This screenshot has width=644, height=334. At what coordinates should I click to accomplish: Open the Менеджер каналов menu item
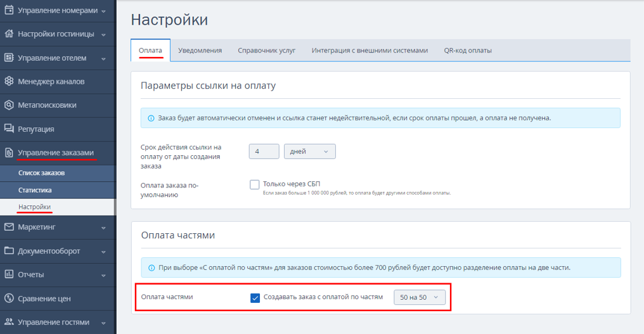[x=58, y=81]
